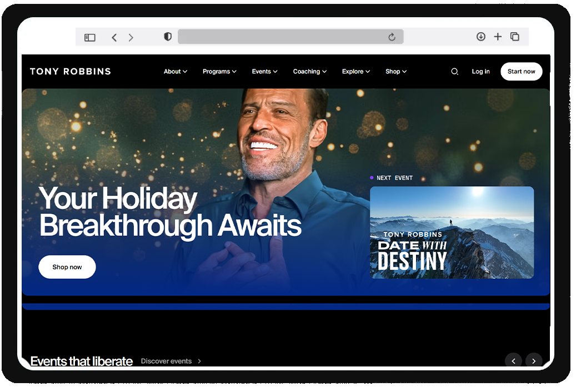Toggle the browser sidebar icon
Viewport: 576px width, 392px height.
tap(89, 37)
